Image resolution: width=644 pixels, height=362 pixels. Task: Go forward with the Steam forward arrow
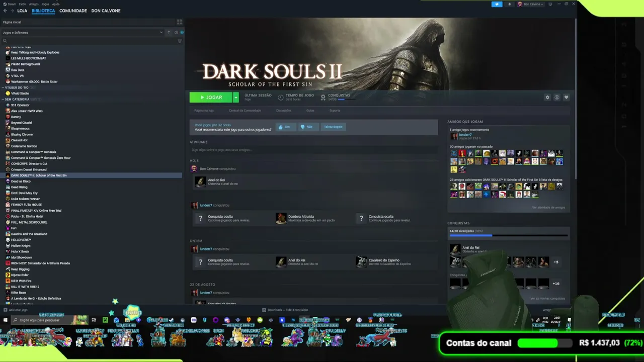coord(12,11)
